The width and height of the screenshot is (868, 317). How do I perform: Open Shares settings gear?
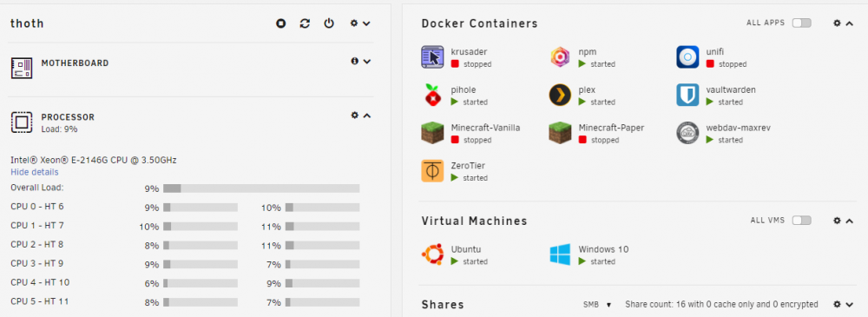pyautogui.click(x=837, y=304)
